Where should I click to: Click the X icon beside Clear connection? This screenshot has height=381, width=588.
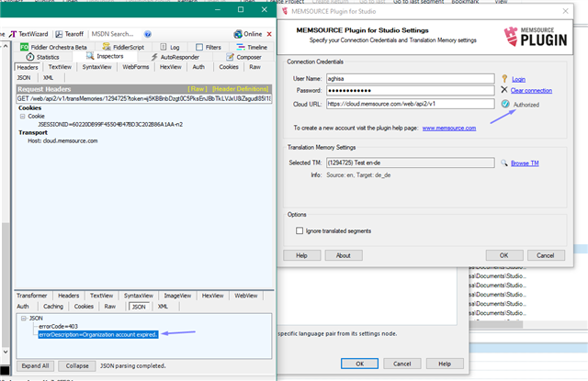click(x=504, y=90)
